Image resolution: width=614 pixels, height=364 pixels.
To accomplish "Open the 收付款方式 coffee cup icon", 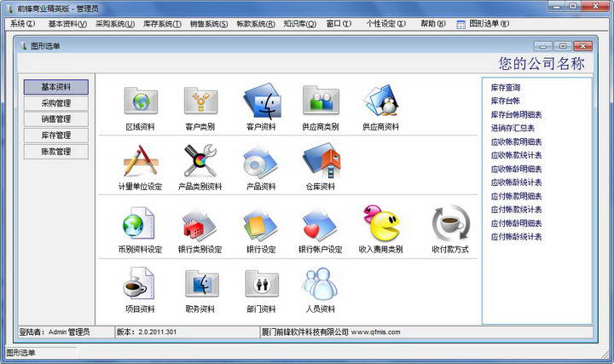I will [451, 222].
